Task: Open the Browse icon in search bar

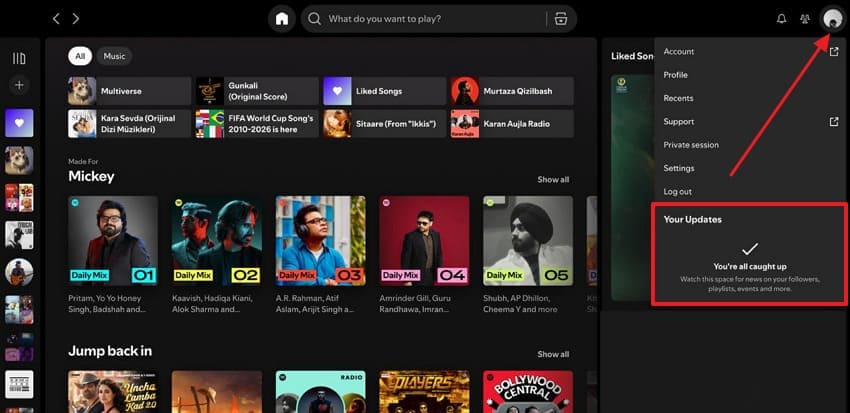Action: [x=561, y=19]
